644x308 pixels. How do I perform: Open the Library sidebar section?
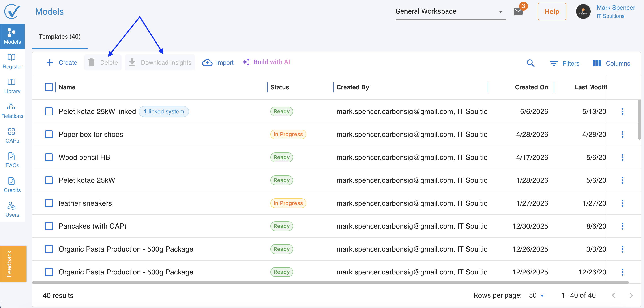point(12,86)
